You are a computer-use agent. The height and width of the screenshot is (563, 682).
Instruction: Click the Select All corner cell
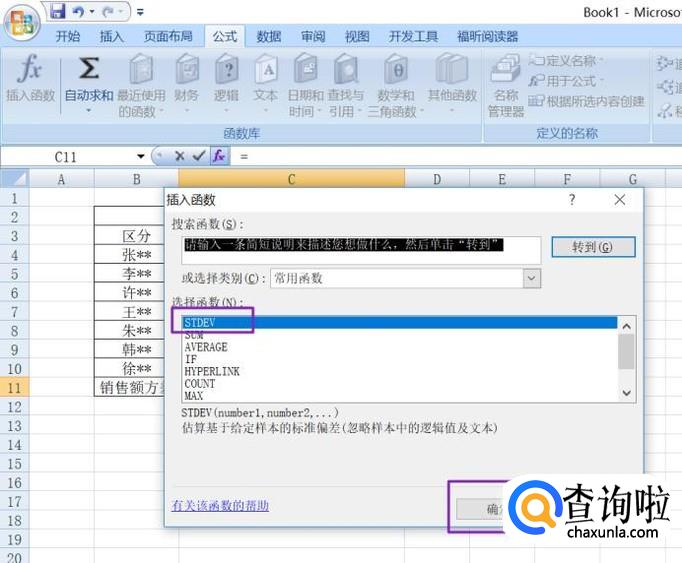15,179
